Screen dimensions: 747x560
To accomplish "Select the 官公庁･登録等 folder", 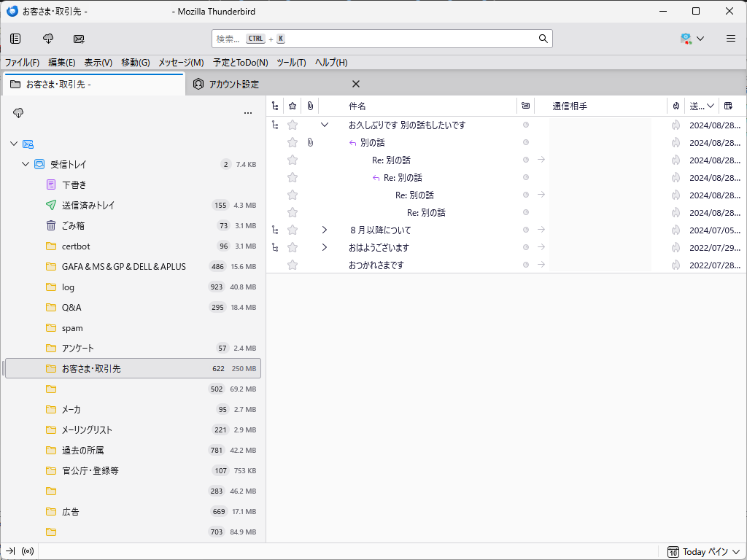I will pyautogui.click(x=133, y=471).
